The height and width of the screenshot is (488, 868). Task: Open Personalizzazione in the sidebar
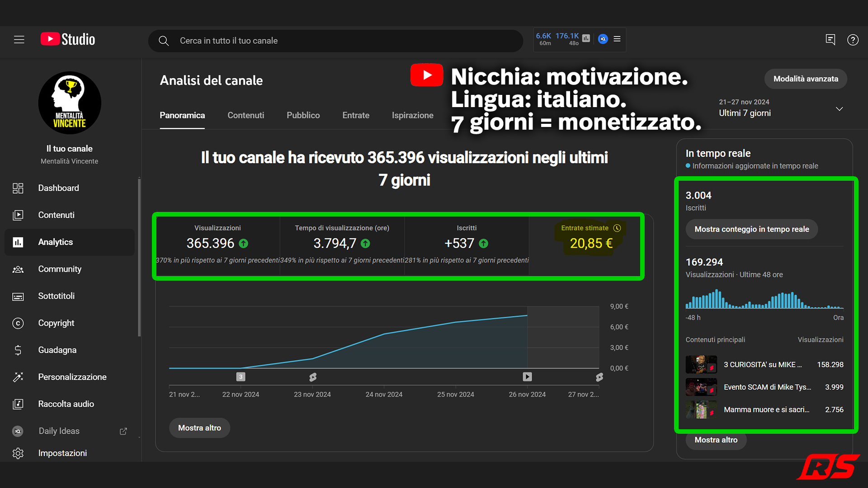(70, 377)
